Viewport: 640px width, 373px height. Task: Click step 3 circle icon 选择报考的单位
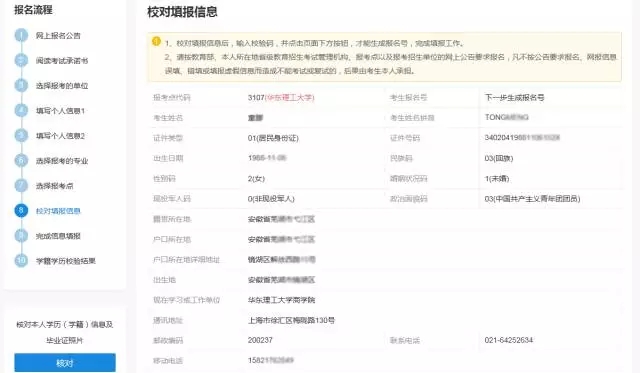21,85
